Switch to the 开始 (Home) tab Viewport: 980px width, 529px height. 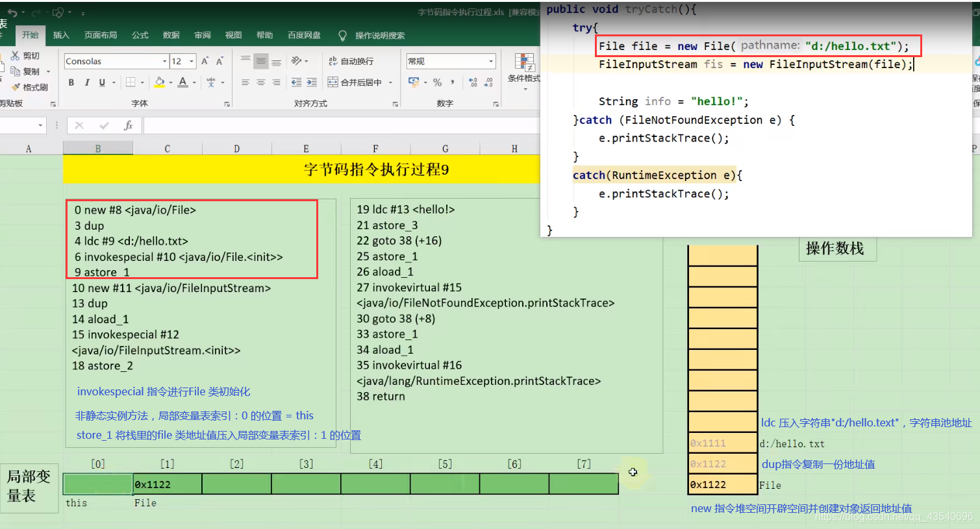tap(31, 35)
